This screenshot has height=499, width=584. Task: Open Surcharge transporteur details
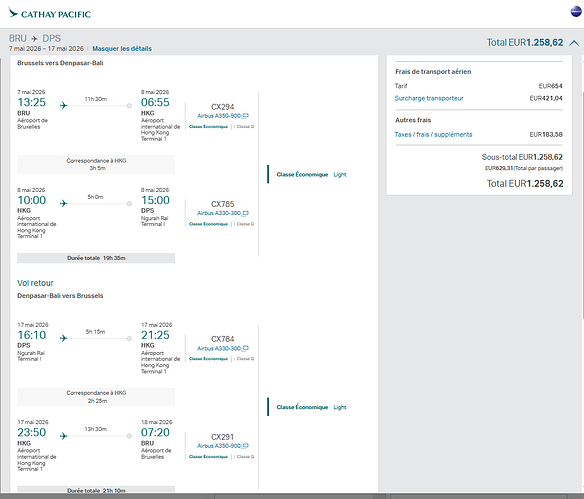[x=429, y=98]
